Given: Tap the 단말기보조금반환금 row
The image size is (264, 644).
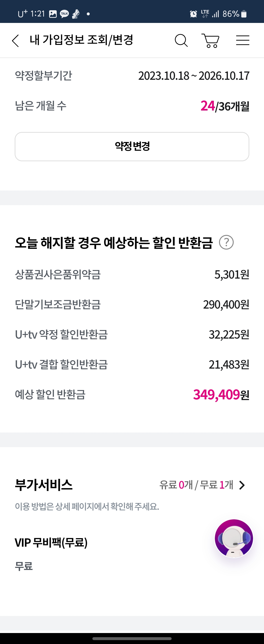Looking at the screenshot, I should click(132, 304).
